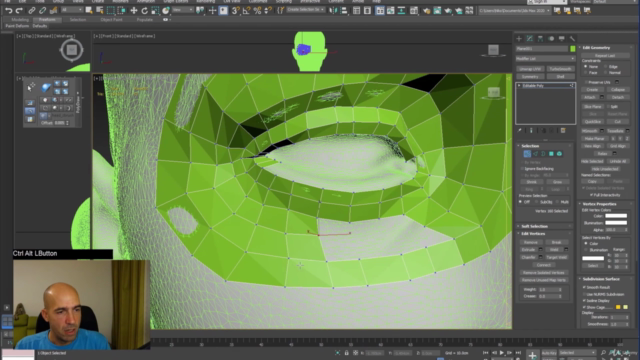Undo the last action
Image resolution: width=640 pixels, height=360 pixels.
point(8,11)
